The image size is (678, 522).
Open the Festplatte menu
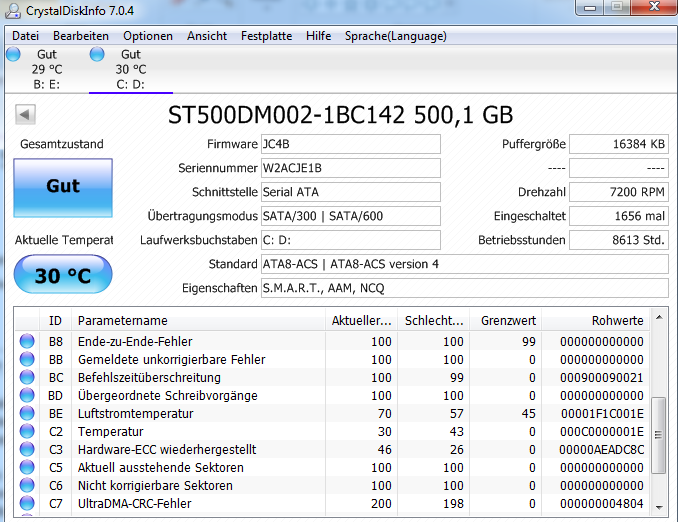[266, 36]
